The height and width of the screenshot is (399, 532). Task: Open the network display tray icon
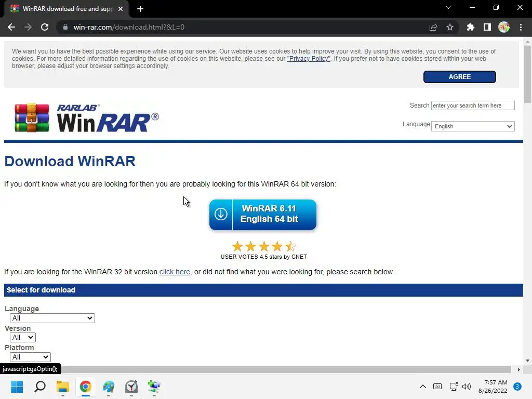(453, 387)
